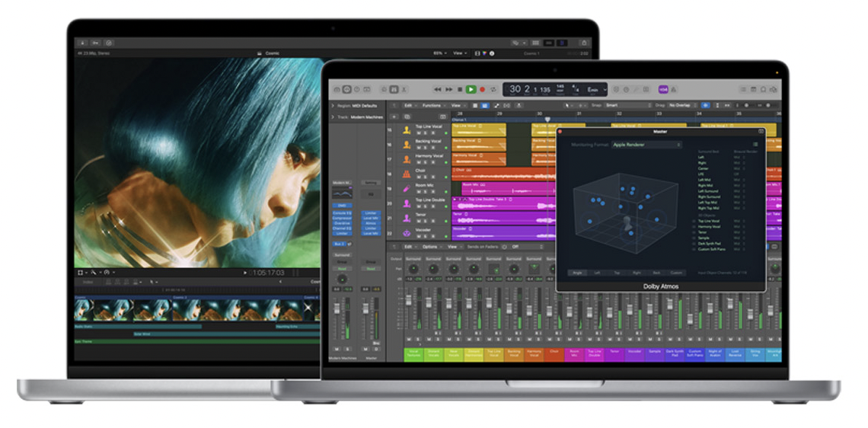This screenshot has width=868, height=428.
Task: Open the Atmos plug-in on Master strip
Action: tap(371, 223)
